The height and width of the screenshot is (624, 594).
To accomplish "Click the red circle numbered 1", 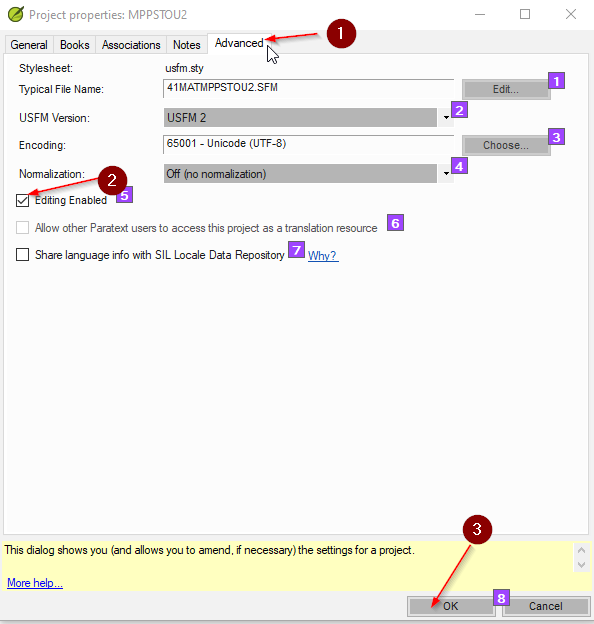I will [x=341, y=33].
